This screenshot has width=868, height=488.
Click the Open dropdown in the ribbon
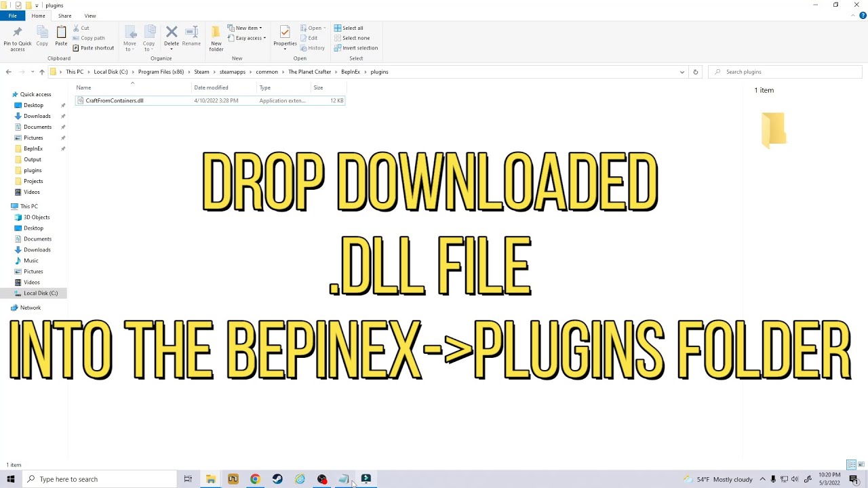[313, 28]
